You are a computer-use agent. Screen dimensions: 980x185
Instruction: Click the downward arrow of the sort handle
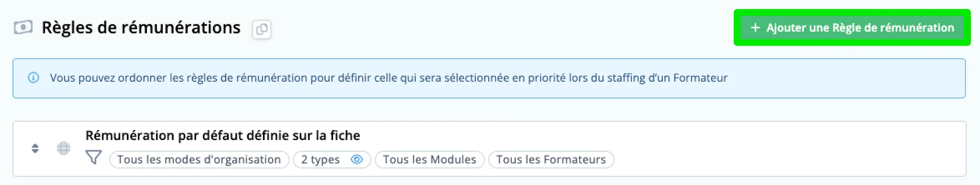click(35, 152)
